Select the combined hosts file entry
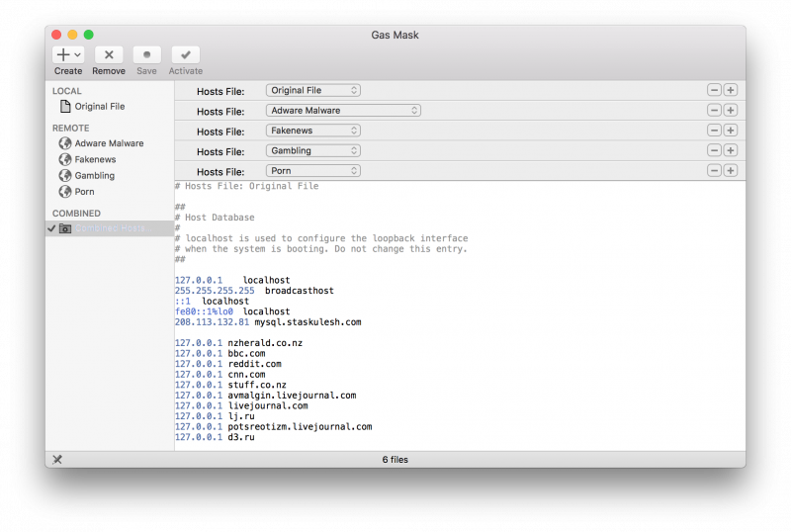Screen dimensions: 791x532 click(x=107, y=228)
